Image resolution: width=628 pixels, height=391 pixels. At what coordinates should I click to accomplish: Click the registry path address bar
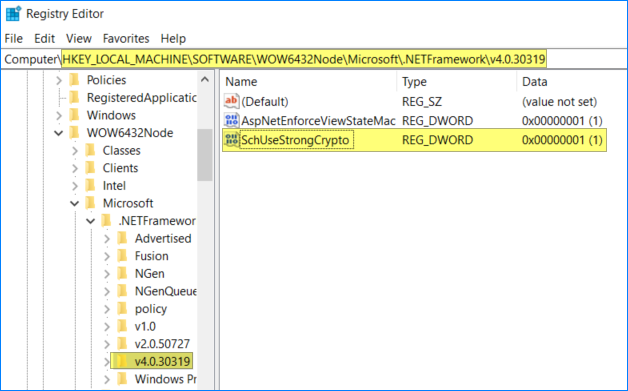(314, 59)
